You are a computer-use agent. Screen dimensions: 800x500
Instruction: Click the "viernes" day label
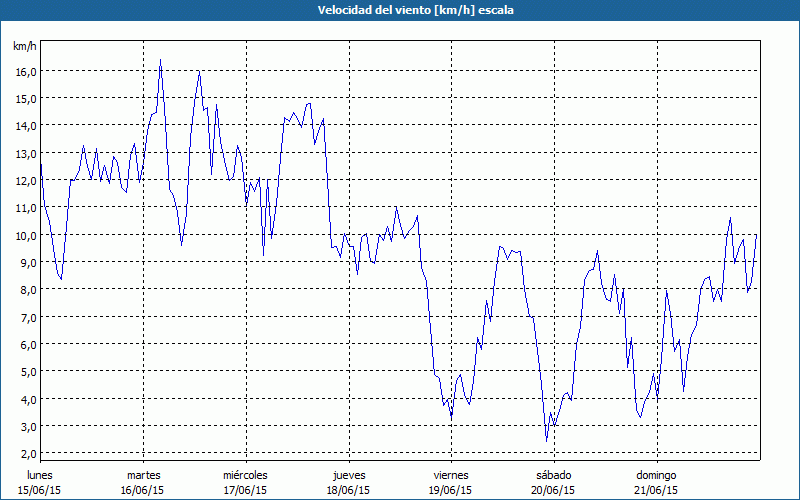[x=450, y=475]
